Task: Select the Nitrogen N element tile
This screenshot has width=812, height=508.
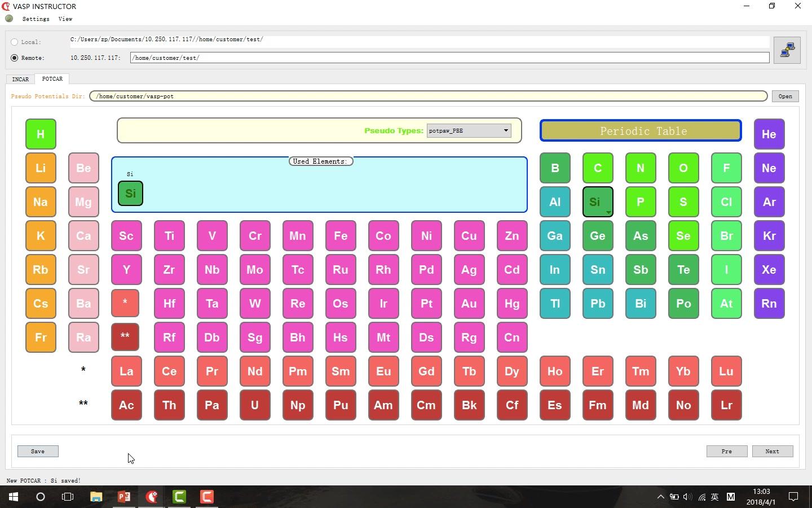Action: point(641,168)
